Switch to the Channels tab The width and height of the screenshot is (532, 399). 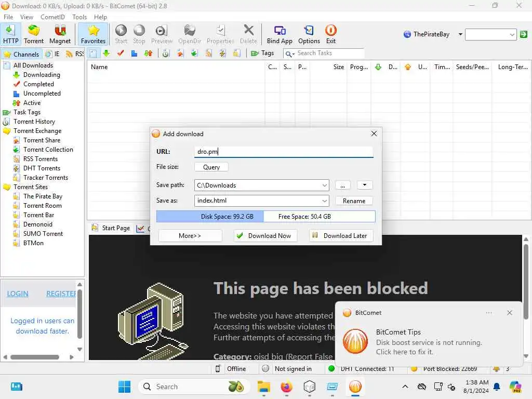(21, 54)
